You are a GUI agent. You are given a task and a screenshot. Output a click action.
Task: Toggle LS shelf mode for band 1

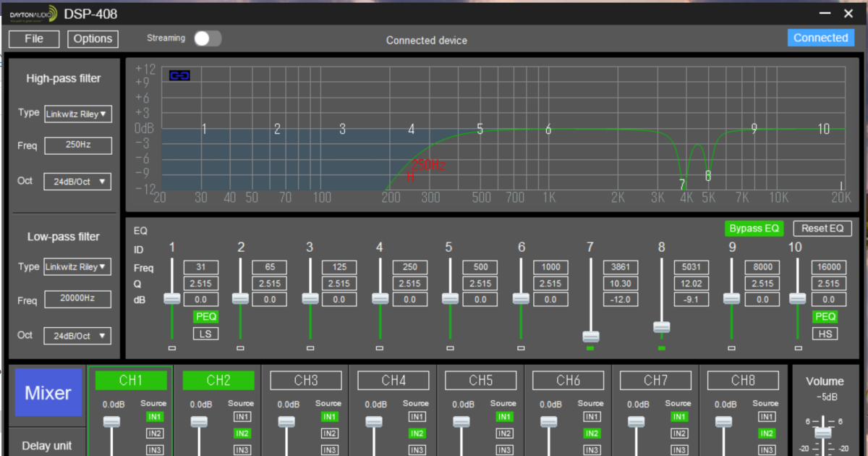point(205,333)
